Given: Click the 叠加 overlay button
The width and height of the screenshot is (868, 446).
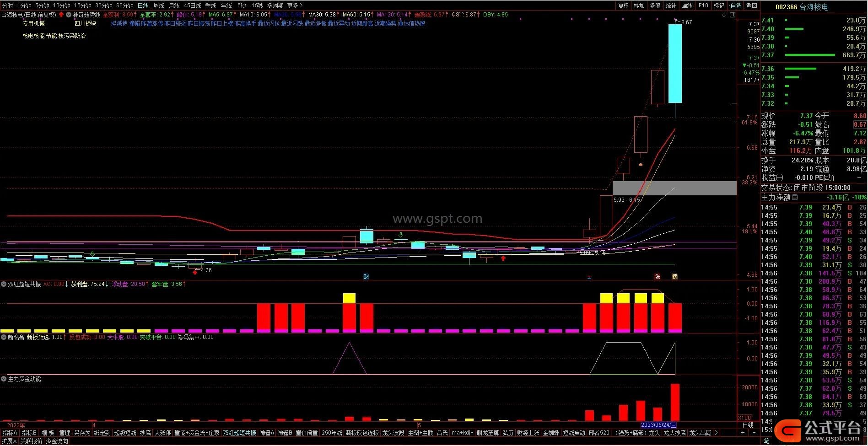Looking at the screenshot, I should point(639,5).
